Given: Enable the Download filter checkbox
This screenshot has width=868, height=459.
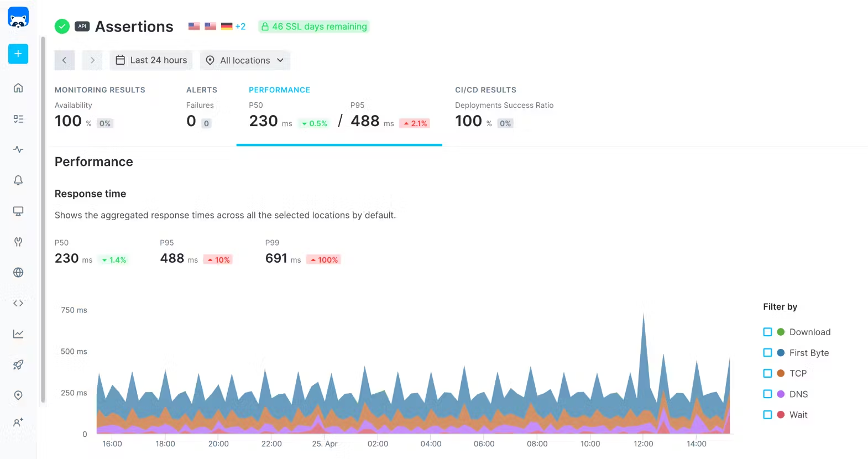Looking at the screenshot, I should (x=767, y=332).
